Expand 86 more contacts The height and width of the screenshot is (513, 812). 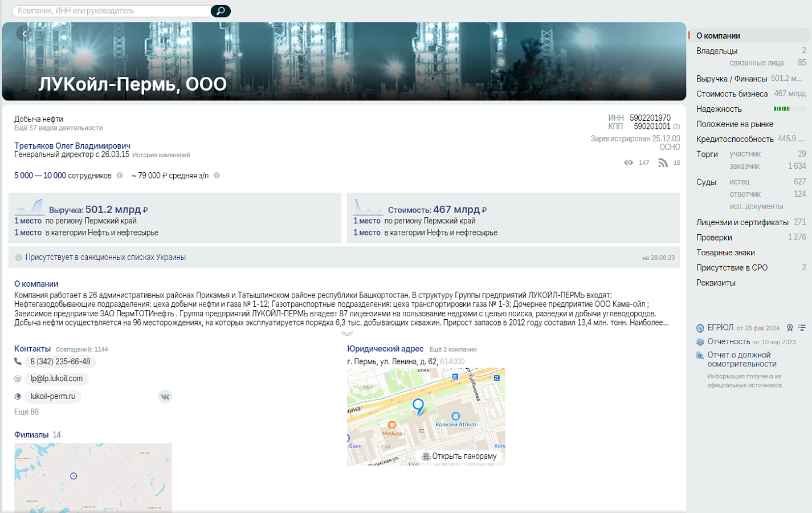click(x=26, y=412)
